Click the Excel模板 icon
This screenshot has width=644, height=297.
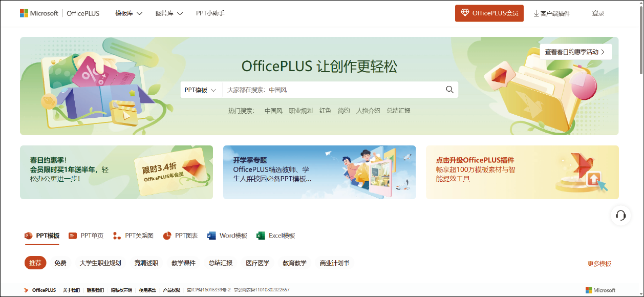[261, 236]
